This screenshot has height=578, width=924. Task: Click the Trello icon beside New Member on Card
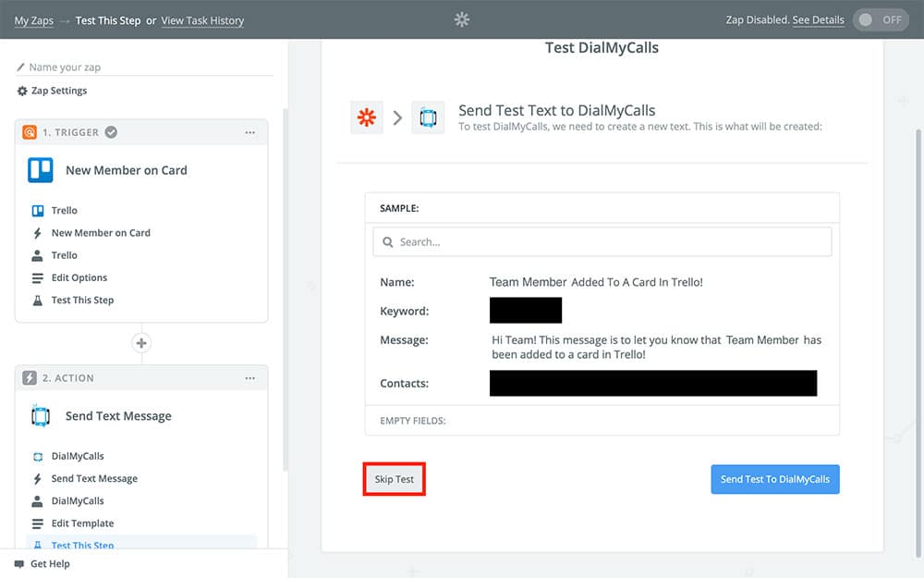tap(41, 170)
